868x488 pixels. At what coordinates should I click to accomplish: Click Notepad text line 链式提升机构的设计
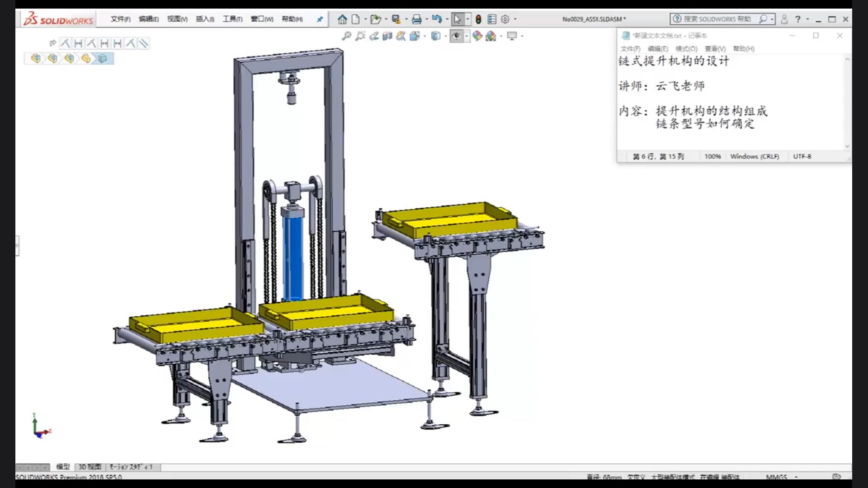tap(674, 61)
